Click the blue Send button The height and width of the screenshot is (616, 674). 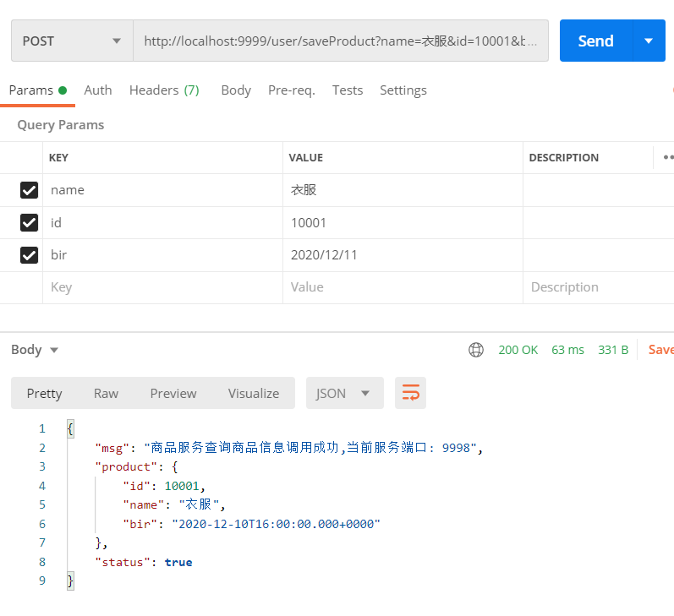pyautogui.click(x=596, y=41)
